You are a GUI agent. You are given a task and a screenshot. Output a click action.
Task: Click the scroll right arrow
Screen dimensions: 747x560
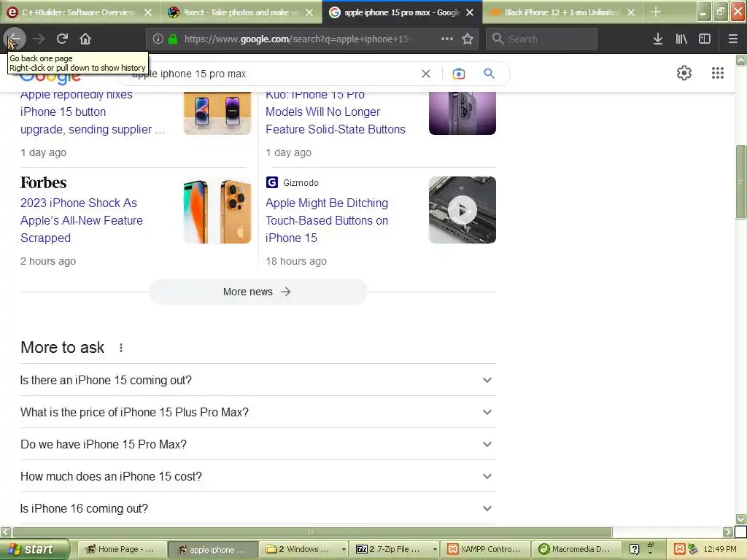pyautogui.click(x=727, y=532)
